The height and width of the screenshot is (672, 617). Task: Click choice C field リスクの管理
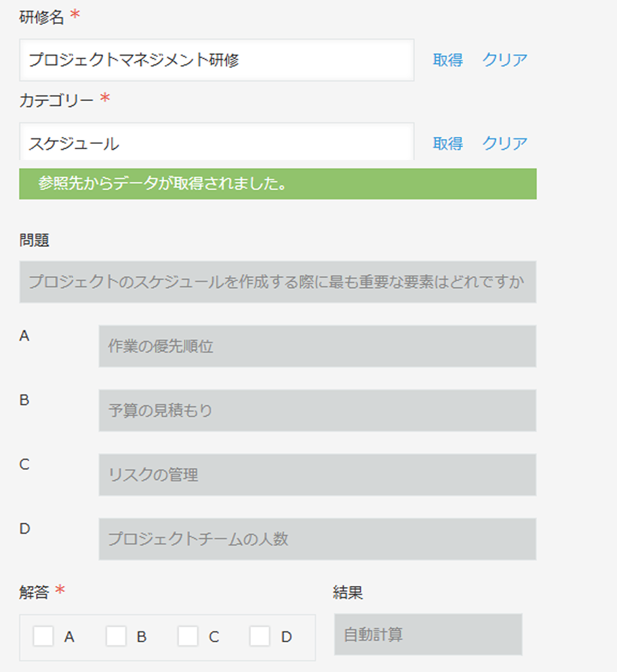317,475
